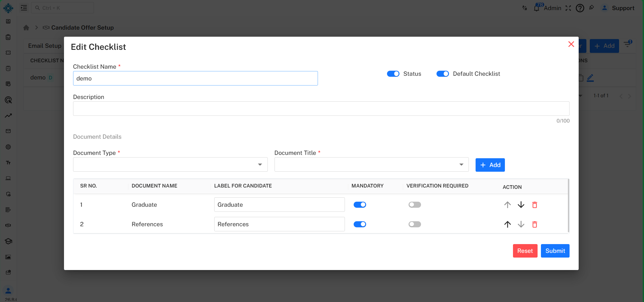
Task: Edit the References label for candidate field
Action: click(279, 224)
